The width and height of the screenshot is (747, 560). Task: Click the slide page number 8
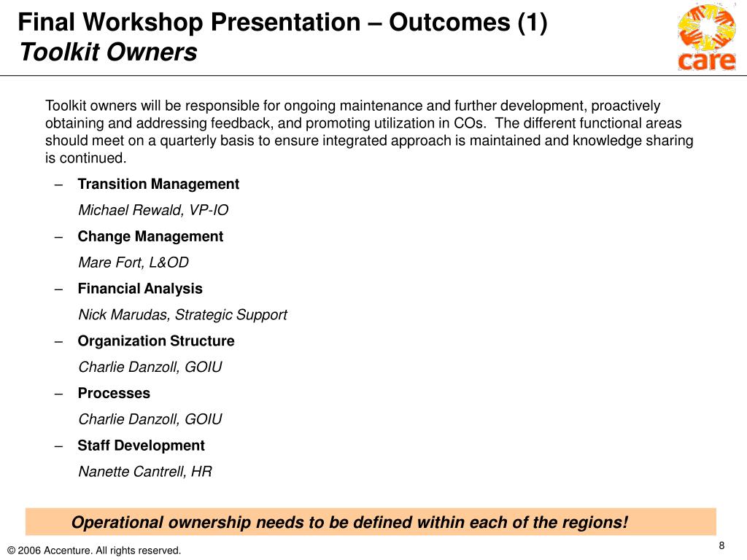[x=721, y=545]
